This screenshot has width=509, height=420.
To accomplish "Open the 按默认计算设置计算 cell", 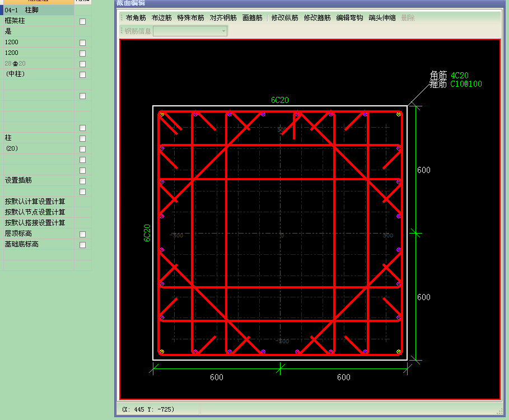I will (39, 202).
